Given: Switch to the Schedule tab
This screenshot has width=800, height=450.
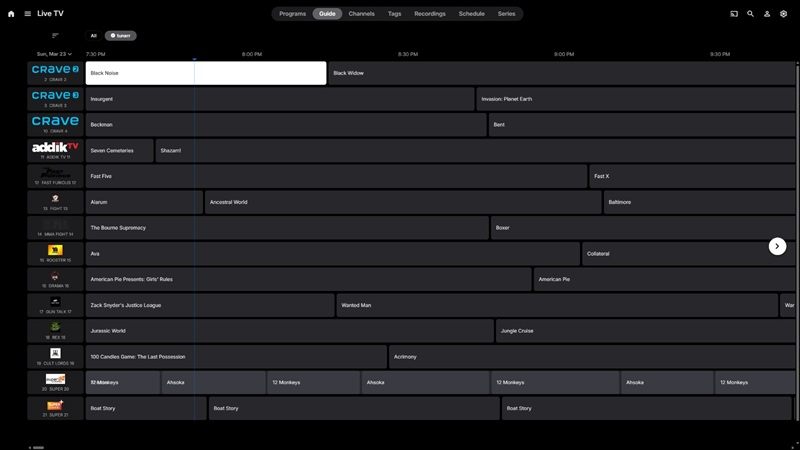Looking at the screenshot, I should pos(471,14).
